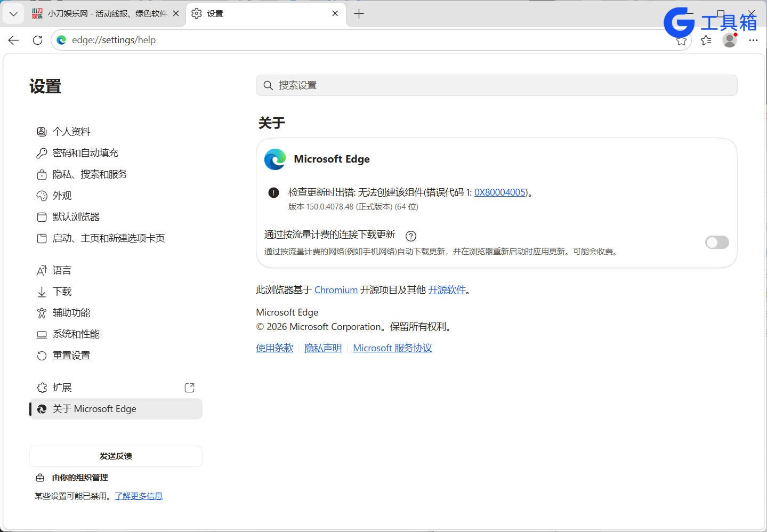This screenshot has height=532, width=767.
Task: Open the 开源软件 link
Action: (x=447, y=290)
